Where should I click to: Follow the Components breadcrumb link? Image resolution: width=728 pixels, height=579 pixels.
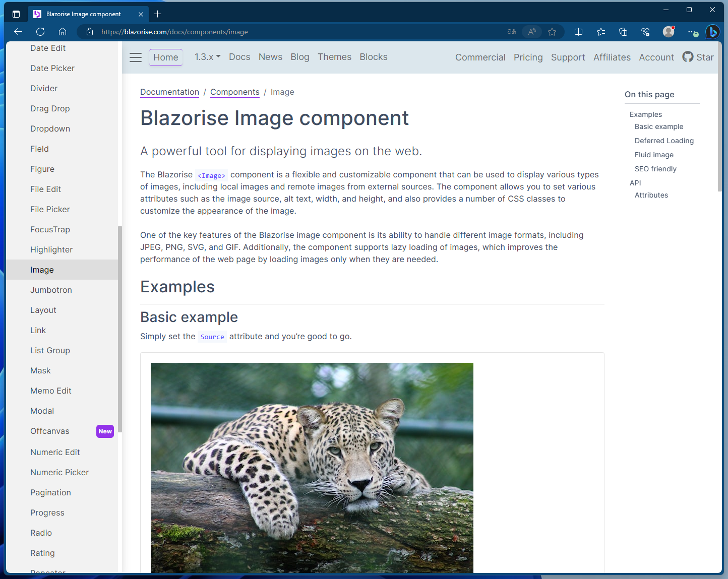(235, 92)
